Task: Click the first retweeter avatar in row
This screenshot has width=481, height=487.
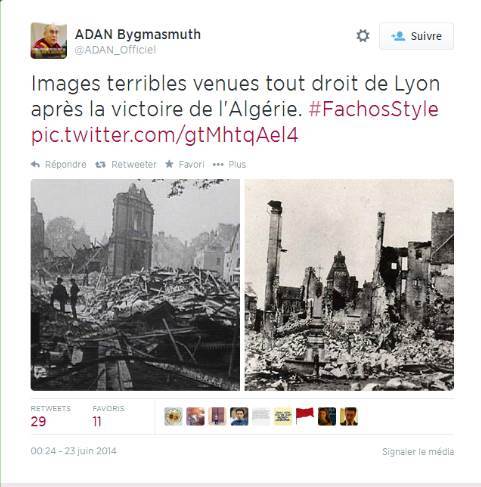Action: click(173, 416)
